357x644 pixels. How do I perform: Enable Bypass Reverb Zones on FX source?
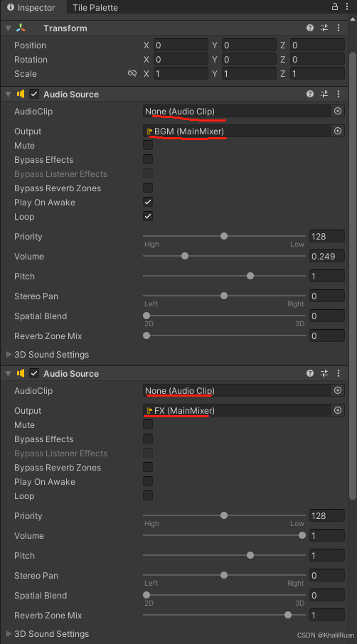tap(148, 468)
